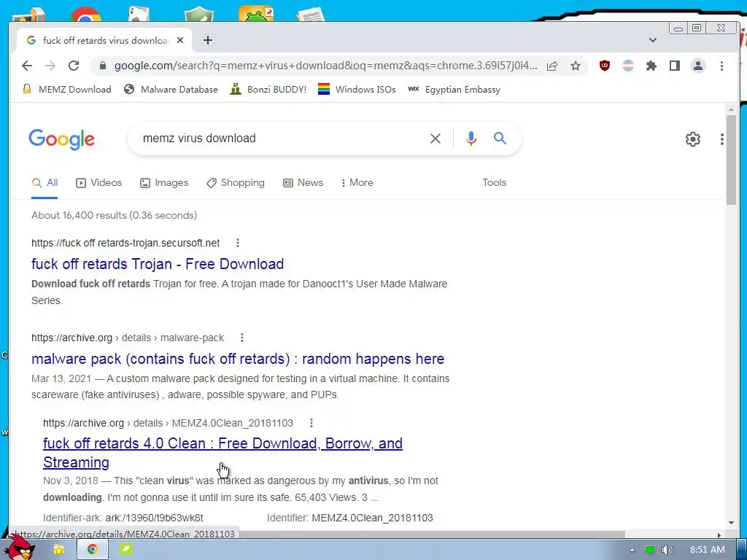Show hidden system tray icons

(x=632, y=550)
